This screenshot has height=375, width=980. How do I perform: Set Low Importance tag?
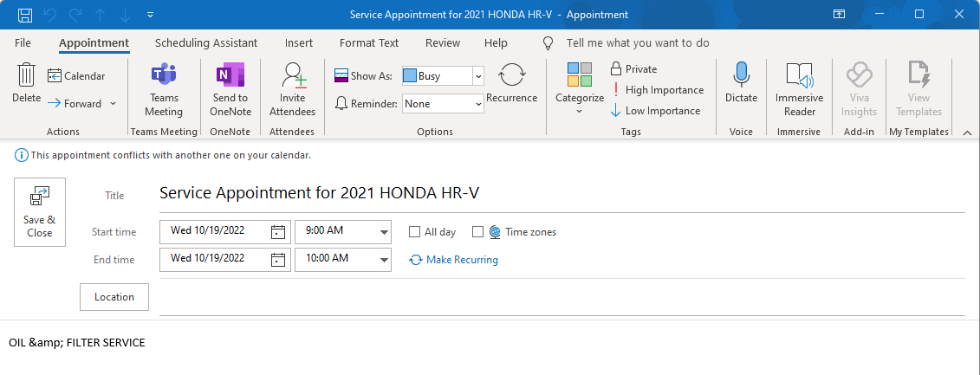654,111
